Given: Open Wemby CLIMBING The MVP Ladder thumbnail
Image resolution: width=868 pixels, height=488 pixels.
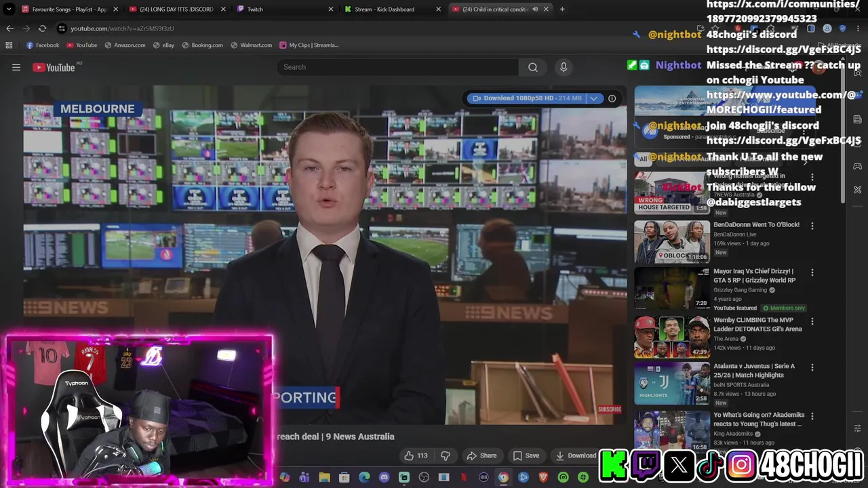Looking at the screenshot, I should pos(672,337).
